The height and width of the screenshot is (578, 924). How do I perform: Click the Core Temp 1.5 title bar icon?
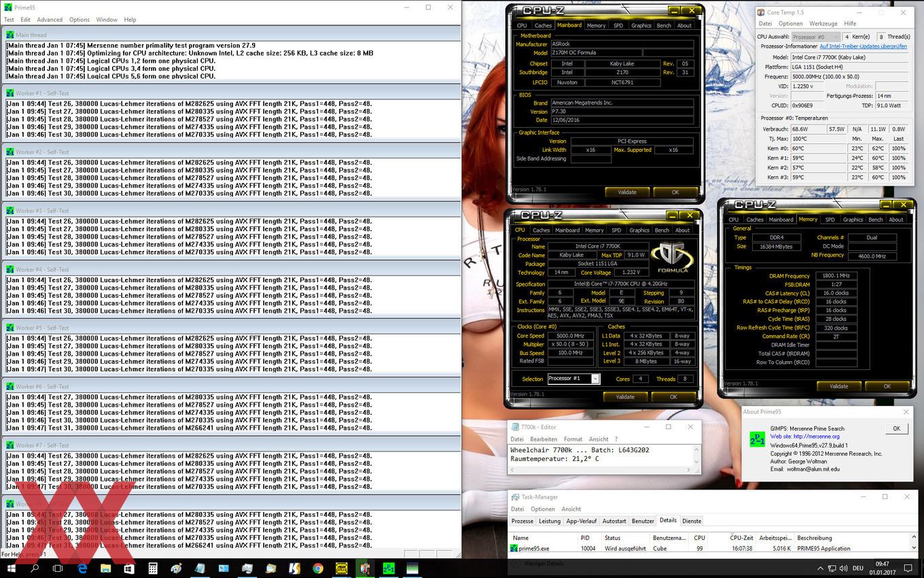pyautogui.click(x=761, y=12)
